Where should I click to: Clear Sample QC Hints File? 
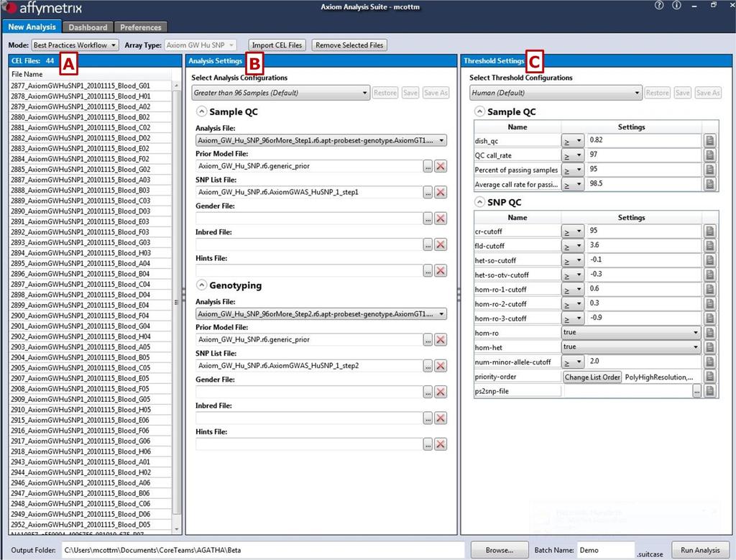(x=441, y=270)
